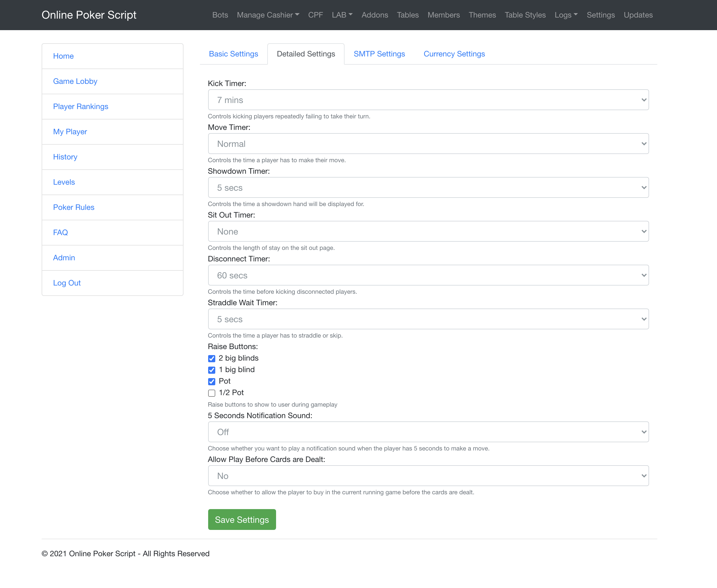The height and width of the screenshot is (588, 717).
Task: Open the Kick Timer dropdown
Action: click(x=428, y=100)
